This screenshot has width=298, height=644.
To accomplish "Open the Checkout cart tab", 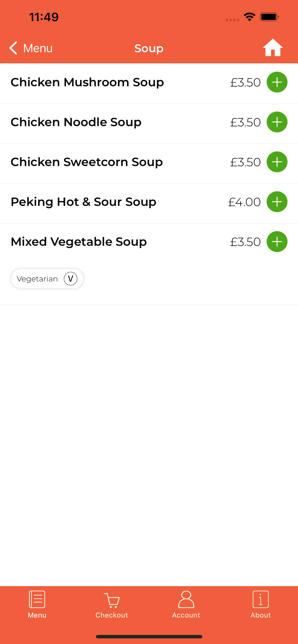I will click(x=112, y=605).
